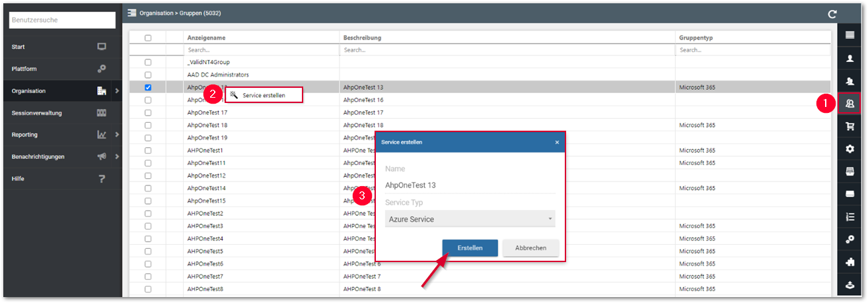This screenshot has height=303, width=868.
Task: Check the box for _ValidNT4Group
Action: click(148, 62)
